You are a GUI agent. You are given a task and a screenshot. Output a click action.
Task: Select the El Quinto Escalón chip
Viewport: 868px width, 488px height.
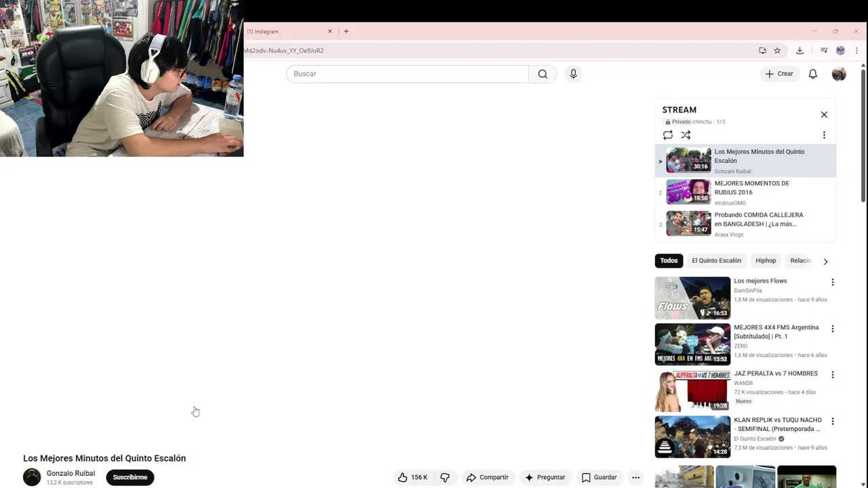tap(716, 261)
